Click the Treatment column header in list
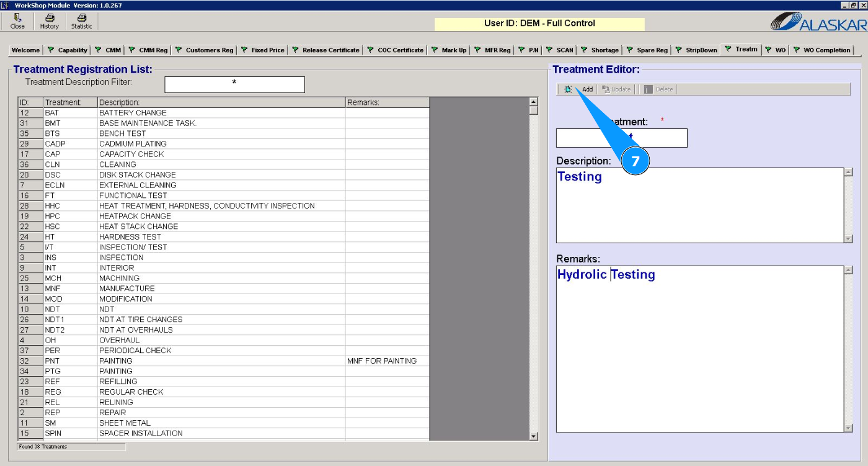868x466 pixels. click(x=70, y=102)
